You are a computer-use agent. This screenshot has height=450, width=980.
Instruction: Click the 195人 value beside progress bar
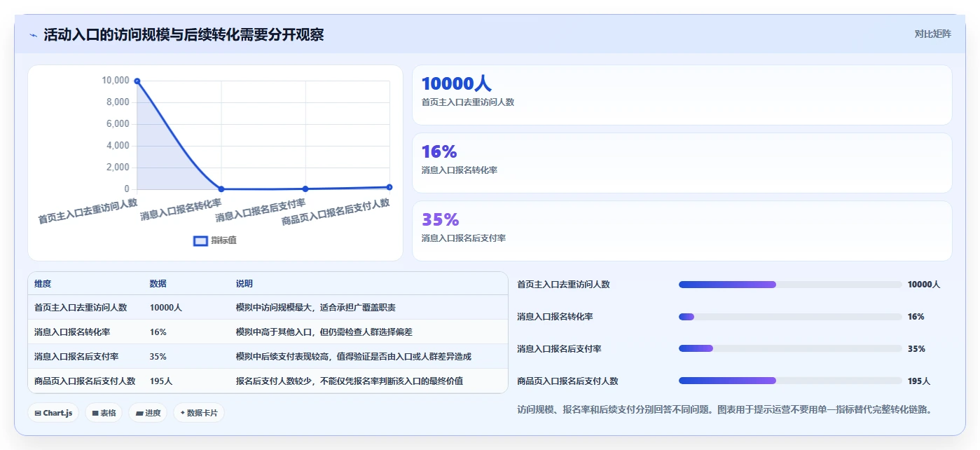point(919,381)
